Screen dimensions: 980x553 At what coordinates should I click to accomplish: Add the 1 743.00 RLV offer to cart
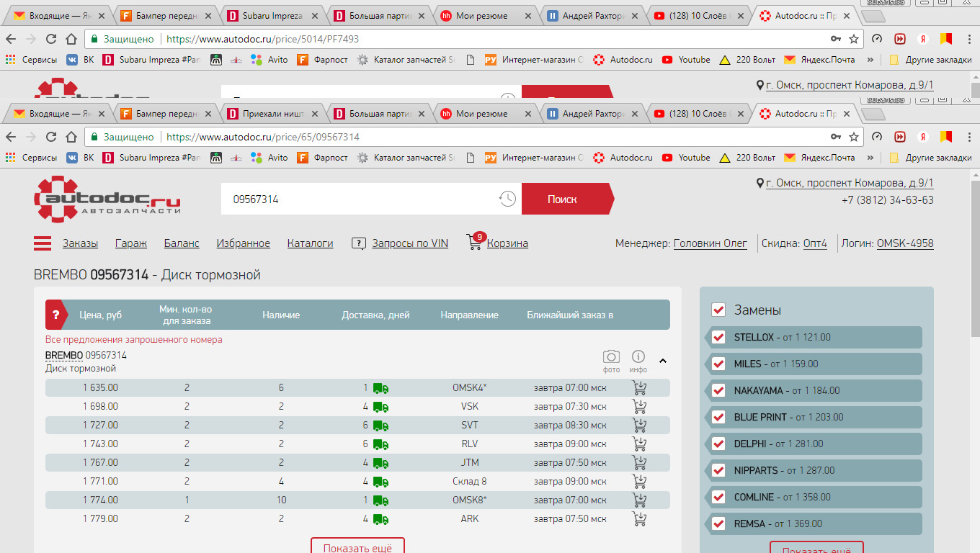639,444
